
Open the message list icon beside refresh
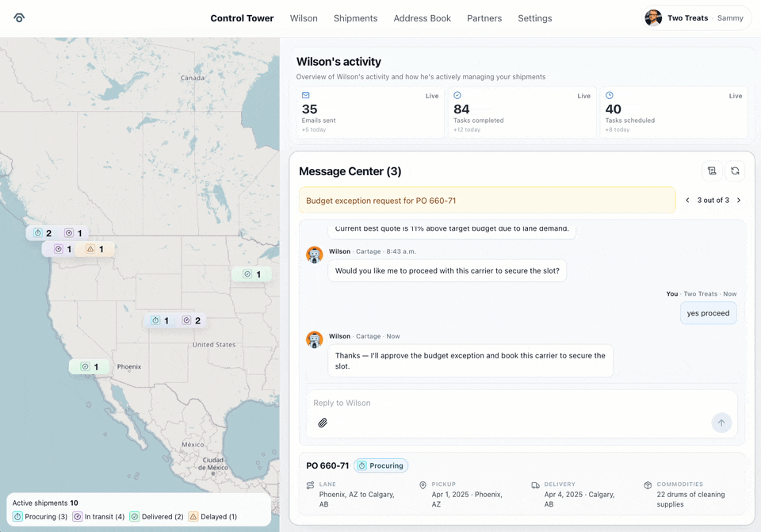click(712, 171)
